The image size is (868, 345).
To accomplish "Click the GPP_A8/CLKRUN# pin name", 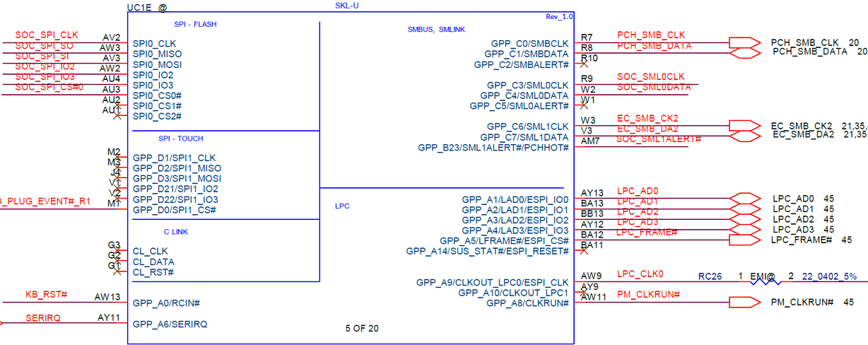I will tap(528, 303).
